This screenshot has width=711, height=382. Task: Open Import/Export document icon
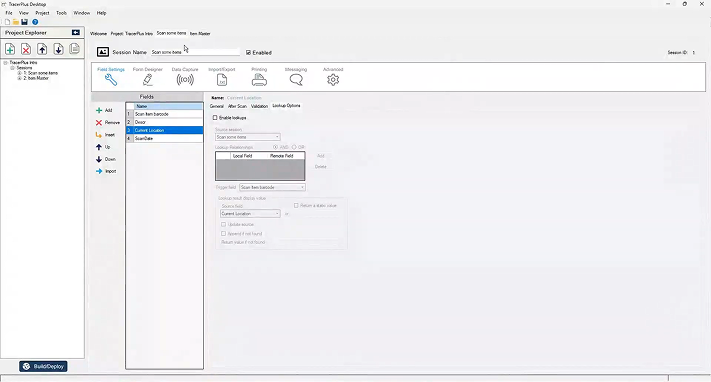click(222, 80)
